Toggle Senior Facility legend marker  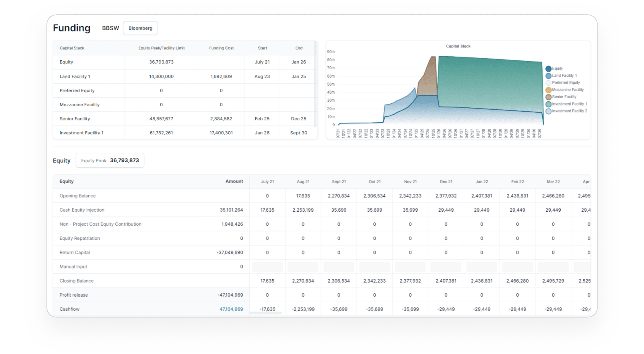pyautogui.click(x=549, y=97)
